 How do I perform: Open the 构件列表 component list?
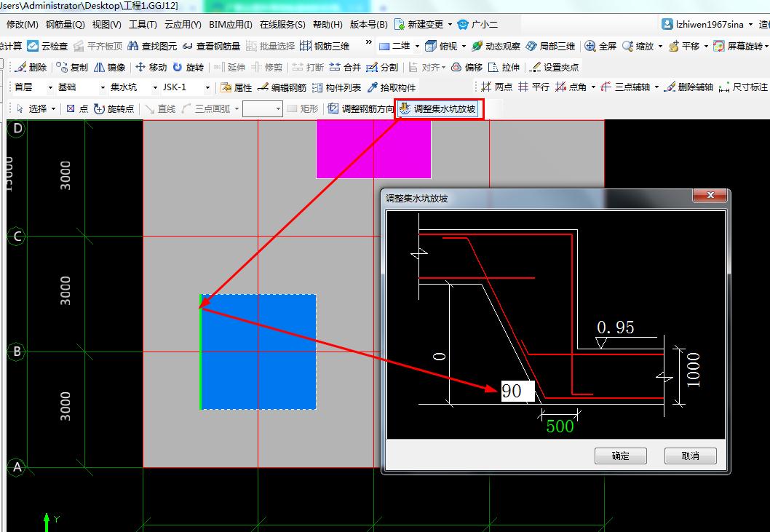pyautogui.click(x=336, y=87)
